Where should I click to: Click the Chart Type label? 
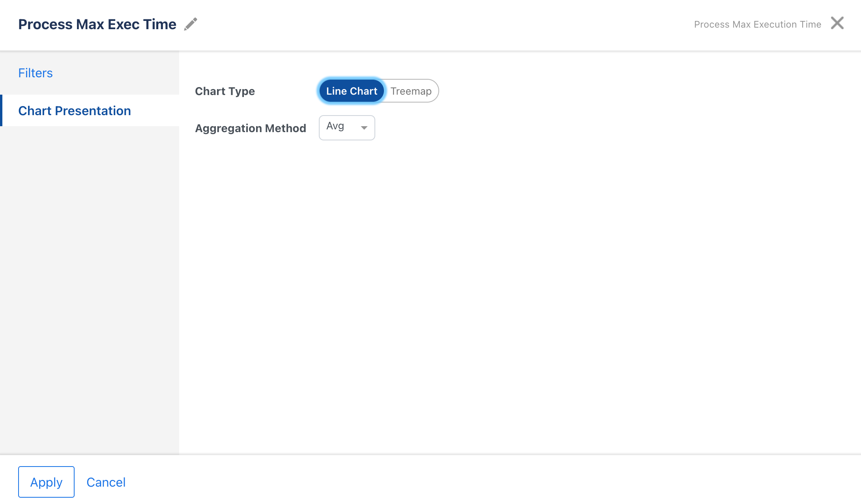point(225,91)
